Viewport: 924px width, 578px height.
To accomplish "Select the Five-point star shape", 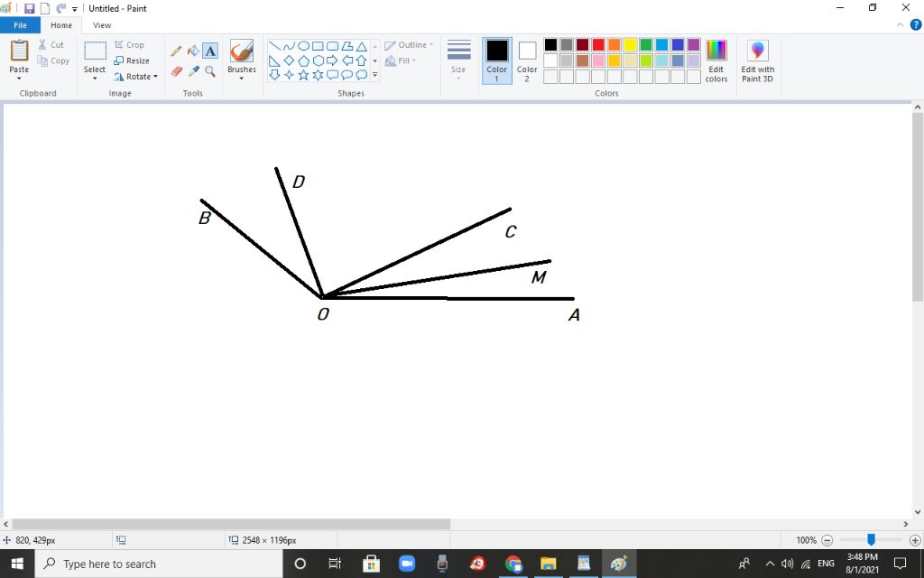I will point(303,75).
